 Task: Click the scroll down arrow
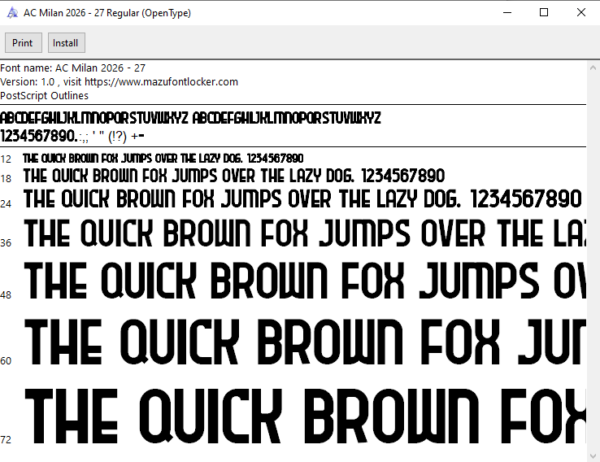(593, 456)
